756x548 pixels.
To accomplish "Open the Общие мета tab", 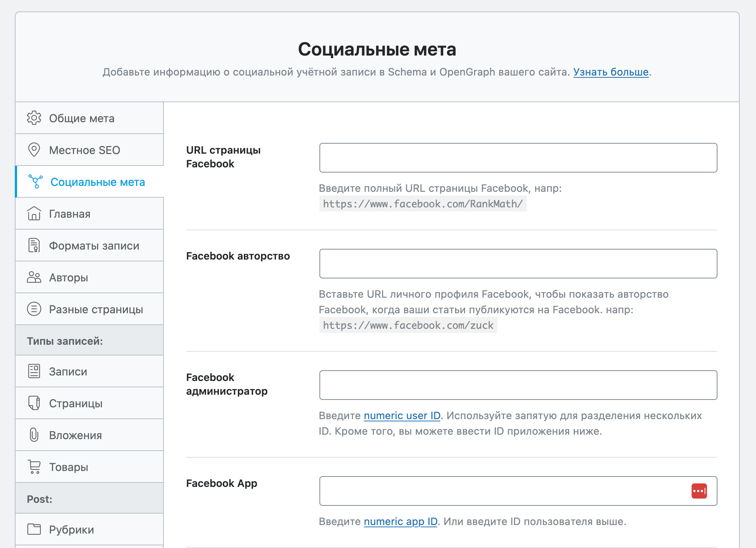I will pyautogui.click(x=89, y=118).
